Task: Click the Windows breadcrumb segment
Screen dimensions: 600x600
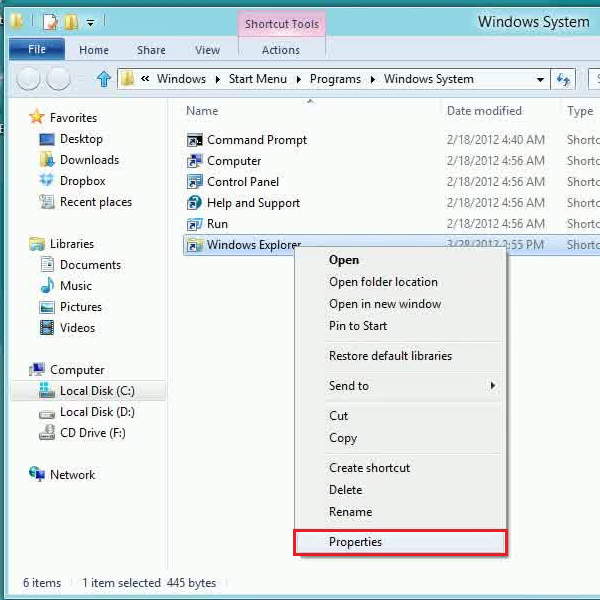Action: point(181,79)
